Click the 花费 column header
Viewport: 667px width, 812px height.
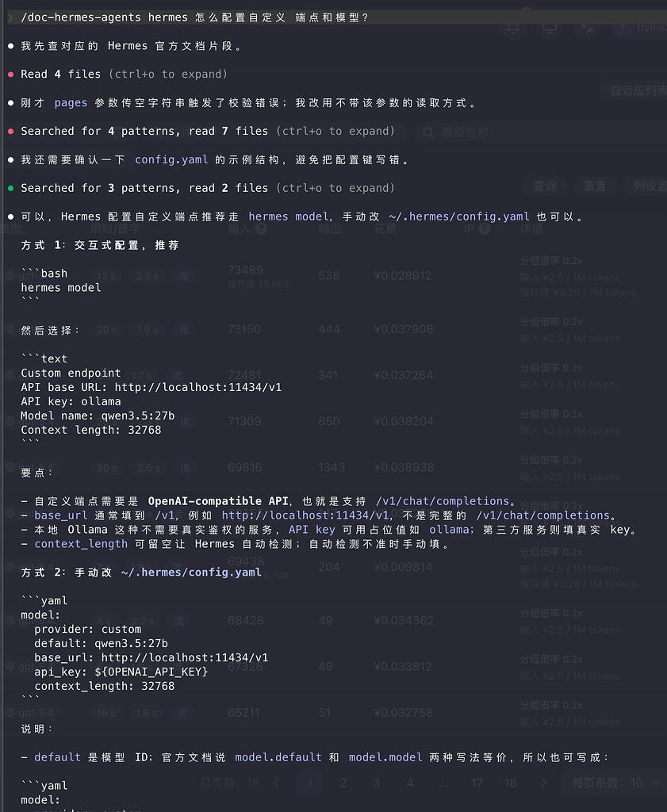coord(385,228)
